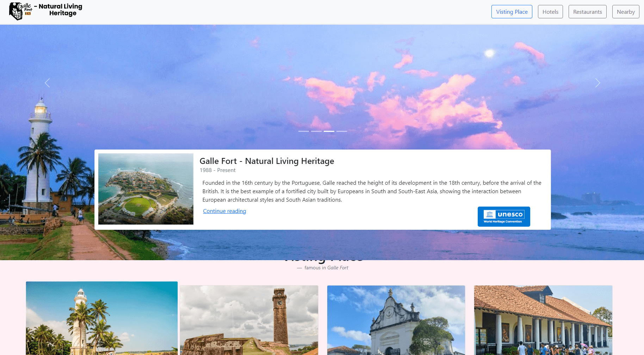Open the Visiting Place page
Viewport: 644px width, 355px height.
click(512, 12)
